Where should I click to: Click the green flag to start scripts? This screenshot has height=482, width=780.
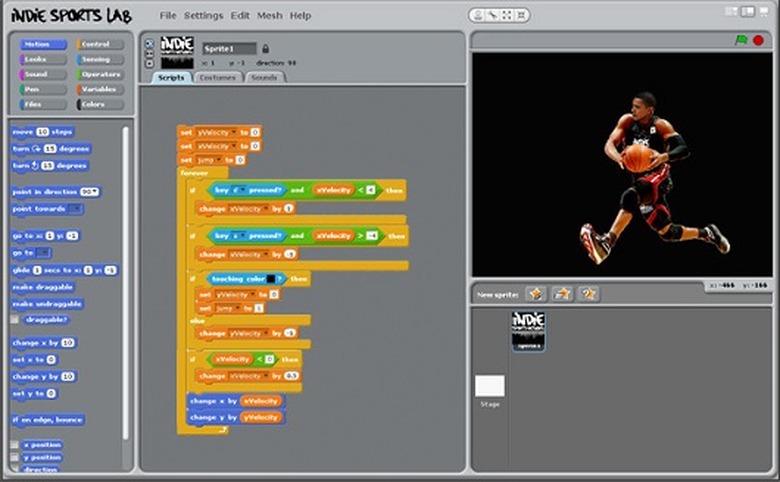click(x=741, y=40)
